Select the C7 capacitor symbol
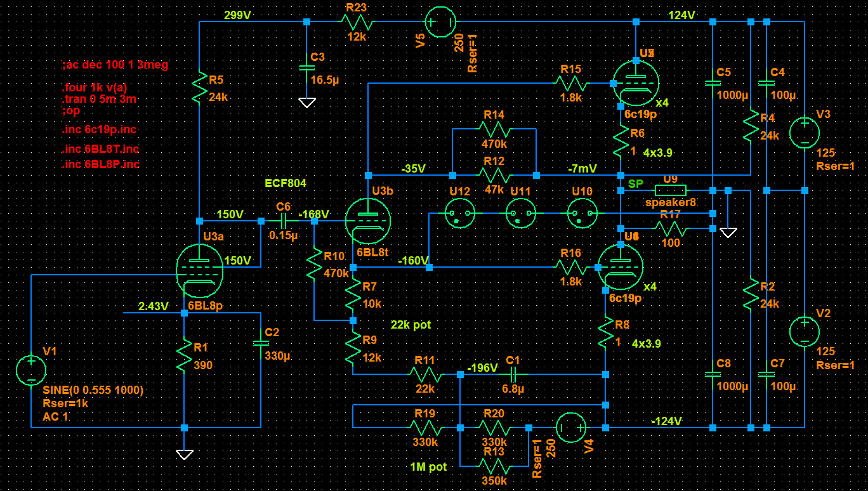The height and width of the screenshot is (491, 868). pyautogui.click(x=766, y=374)
